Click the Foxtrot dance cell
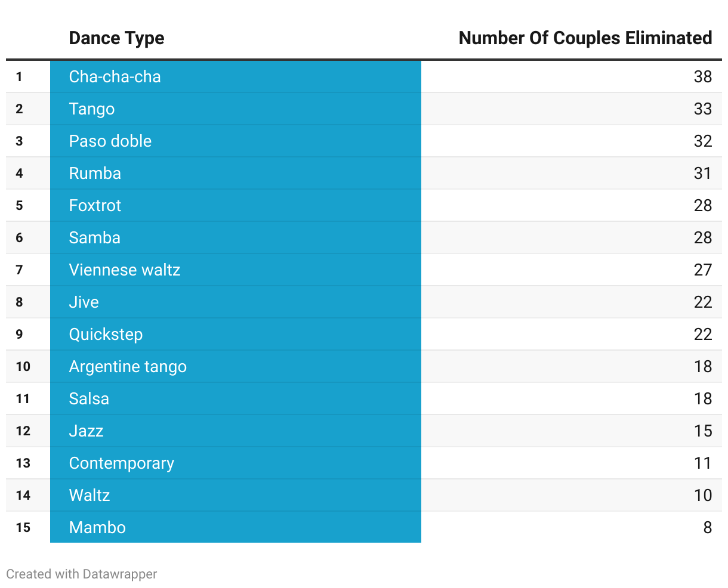The image size is (728, 588). tap(95, 206)
